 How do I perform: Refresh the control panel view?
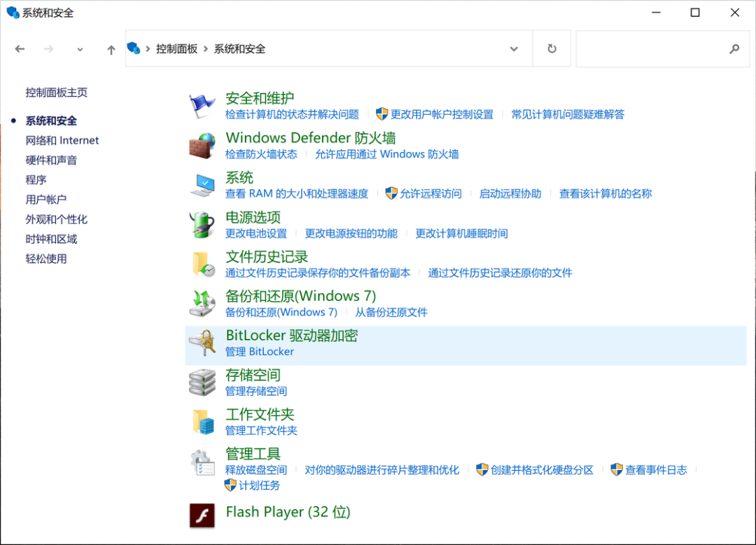[x=552, y=49]
